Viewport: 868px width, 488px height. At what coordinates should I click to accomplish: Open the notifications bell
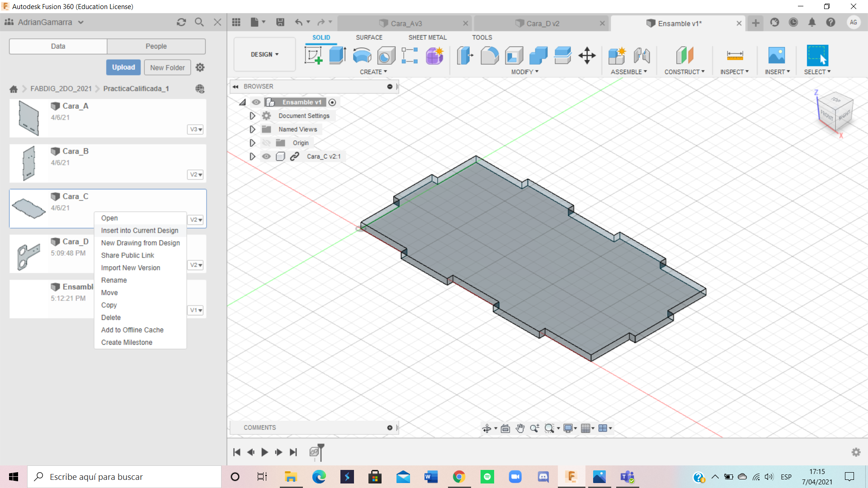tap(812, 23)
